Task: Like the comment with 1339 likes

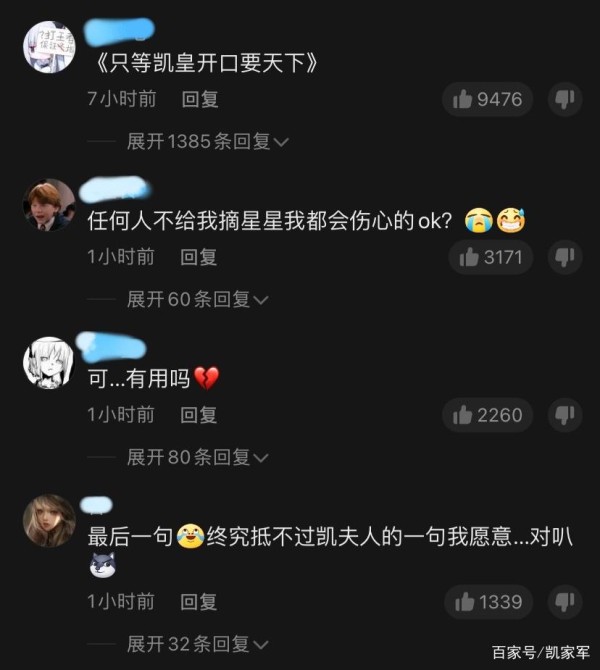Action: click(x=488, y=602)
